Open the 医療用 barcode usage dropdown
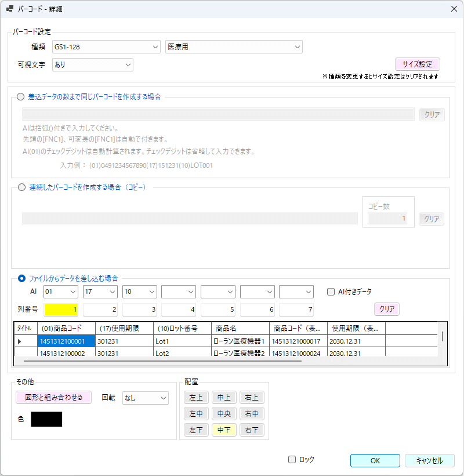 pyautogui.click(x=234, y=47)
